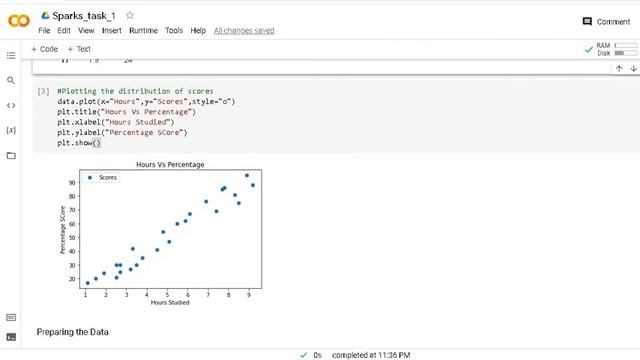
Task: Click the Google Drive file icon
Action: [x=45, y=15]
